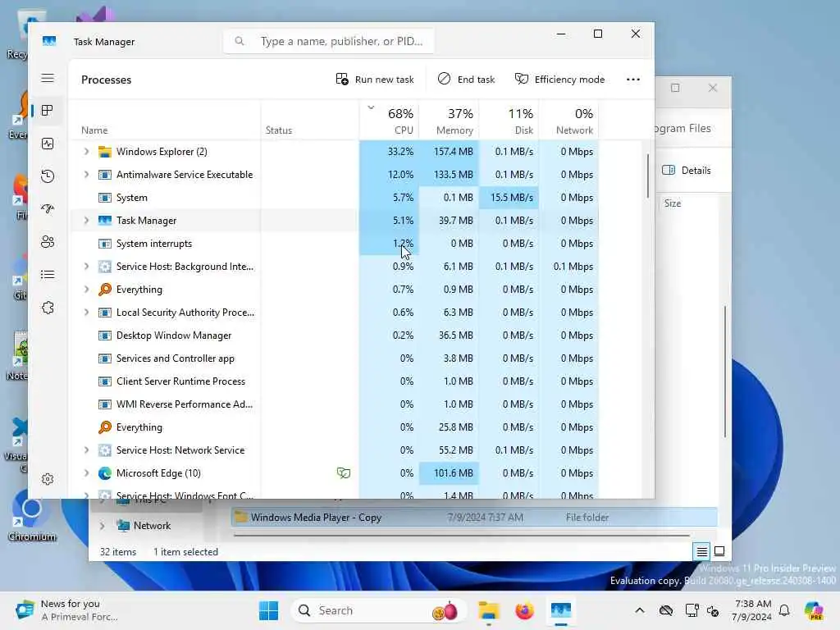Click the Task Manager taskbar icon
The height and width of the screenshot is (630, 840).
click(560, 610)
